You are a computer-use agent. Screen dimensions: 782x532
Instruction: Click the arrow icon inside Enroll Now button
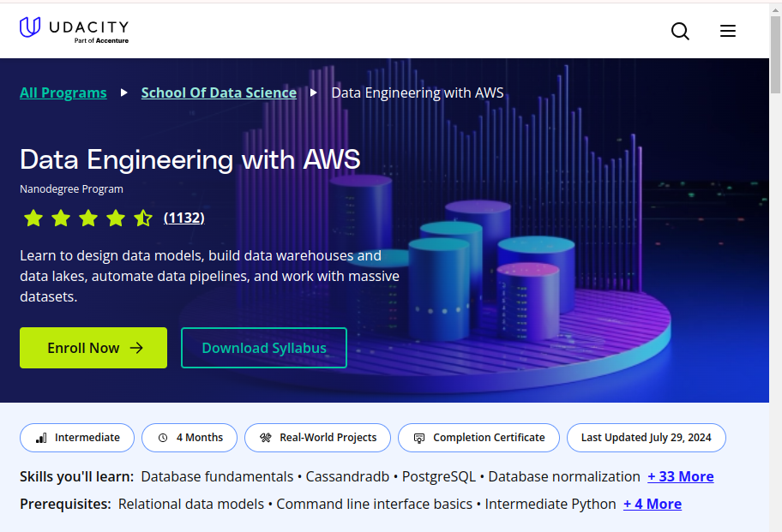click(136, 348)
